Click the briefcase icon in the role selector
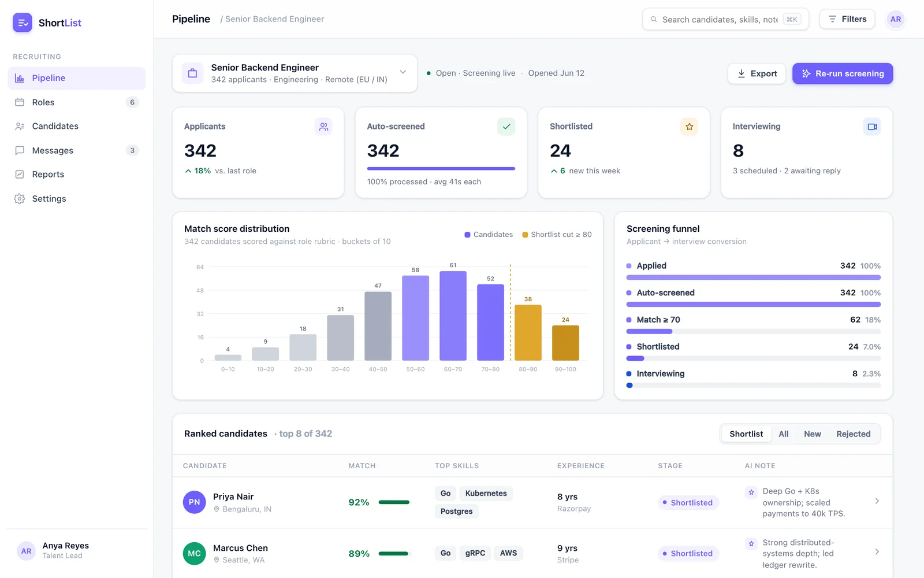The height and width of the screenshot is (578, 924). pos(193,73)
